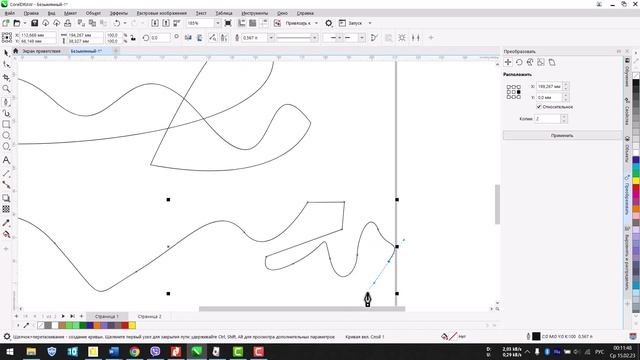
Task: Open the Растровые изображения menu
Action: tap(162, 13)
